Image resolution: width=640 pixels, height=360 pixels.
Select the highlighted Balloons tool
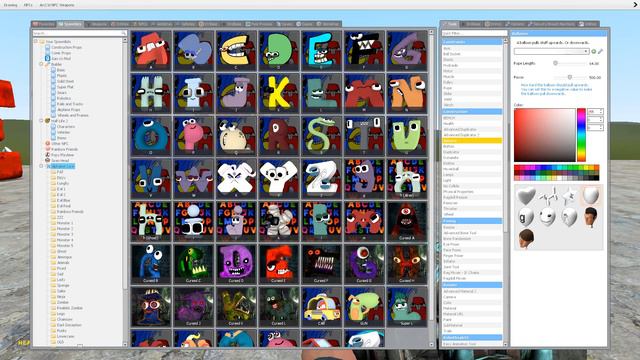pos(472,140)
